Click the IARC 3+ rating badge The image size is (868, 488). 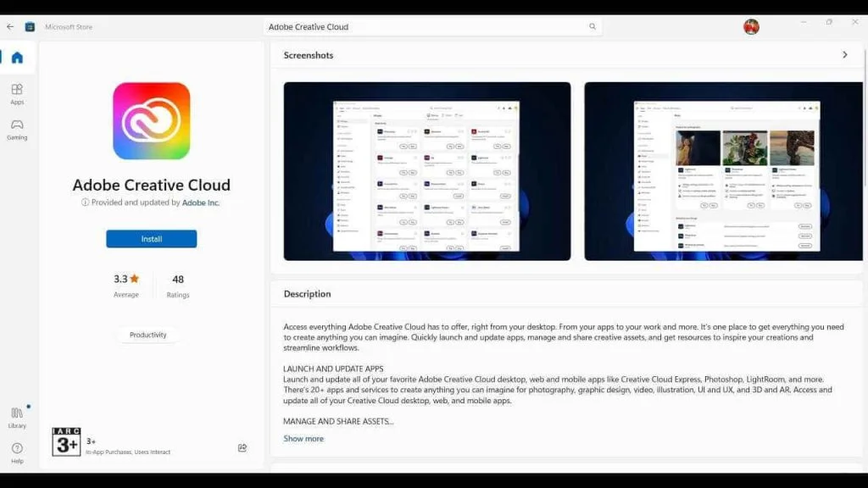[x=66, y=441]
